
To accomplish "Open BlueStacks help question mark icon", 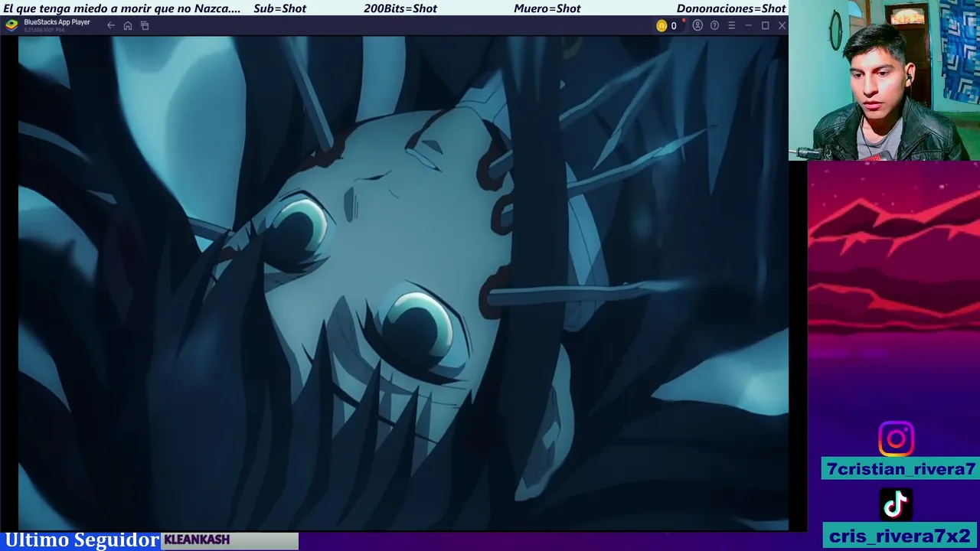I will (714, 25).
